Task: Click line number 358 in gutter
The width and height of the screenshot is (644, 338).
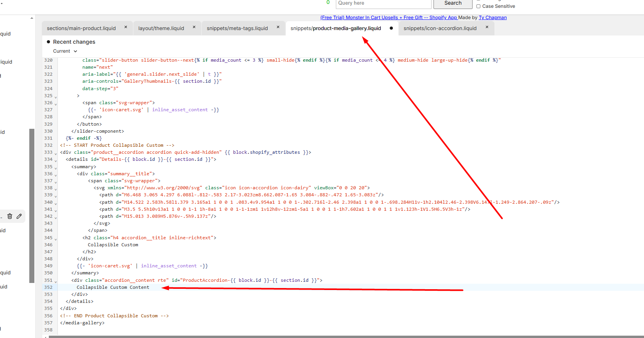Action: point(48,330)
